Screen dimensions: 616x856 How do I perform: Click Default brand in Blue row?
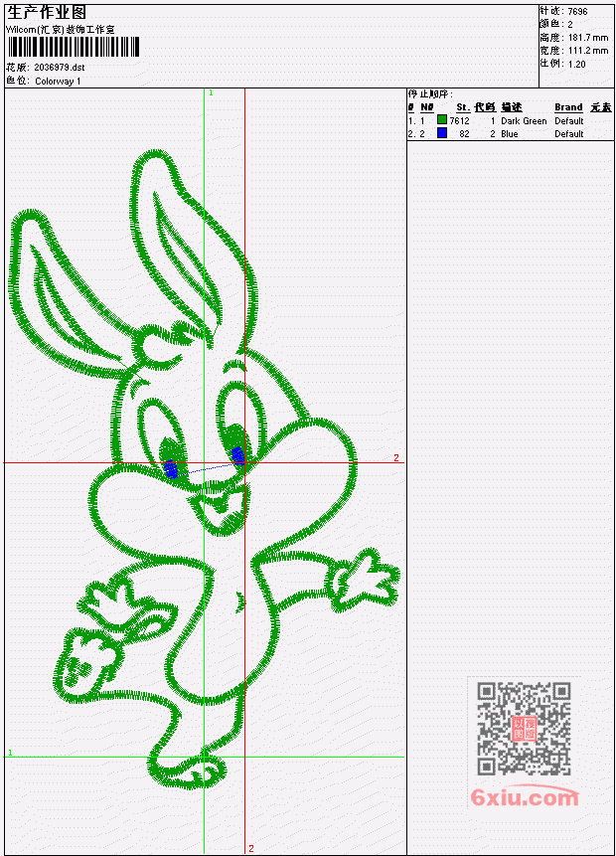pyautogui.click(x=569, y=134)
